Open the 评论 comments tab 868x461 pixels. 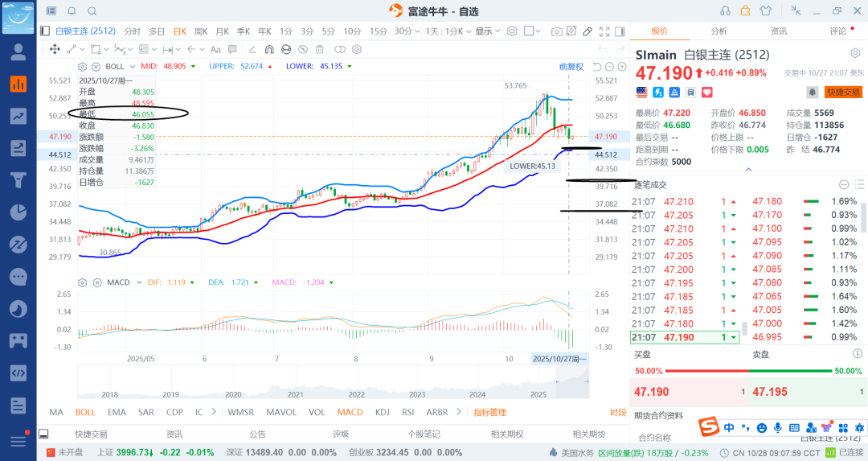point(838,31)
